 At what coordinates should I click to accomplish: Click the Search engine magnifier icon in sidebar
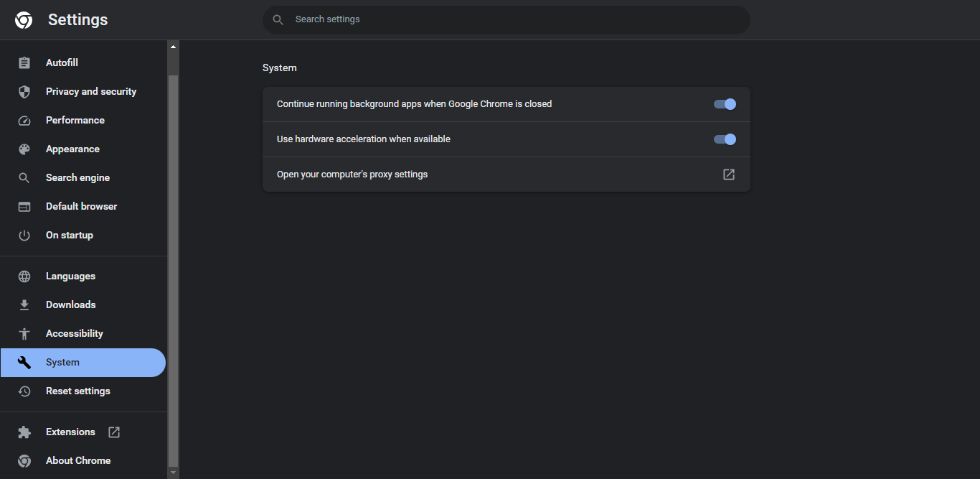coord(24,178)
